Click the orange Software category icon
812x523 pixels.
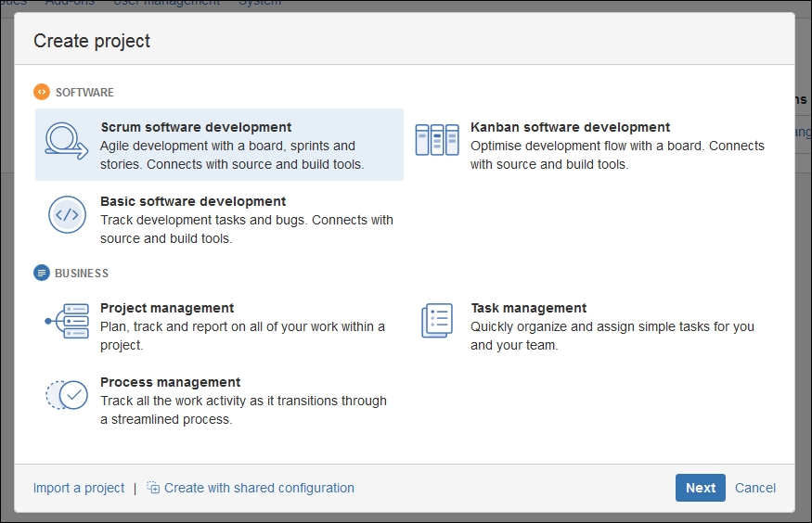click(42, 92)
